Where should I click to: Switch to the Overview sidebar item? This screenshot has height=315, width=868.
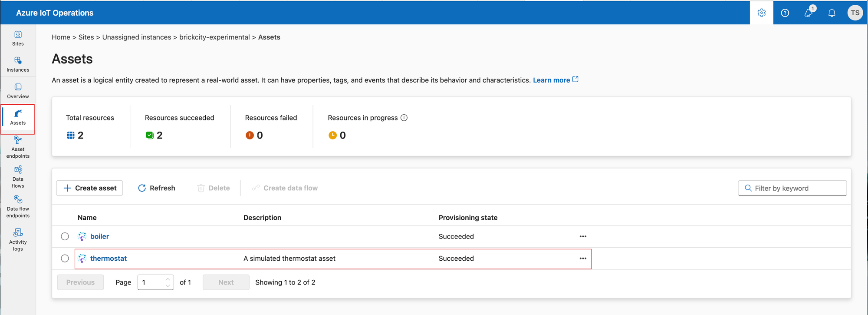[x=18, y=91]
